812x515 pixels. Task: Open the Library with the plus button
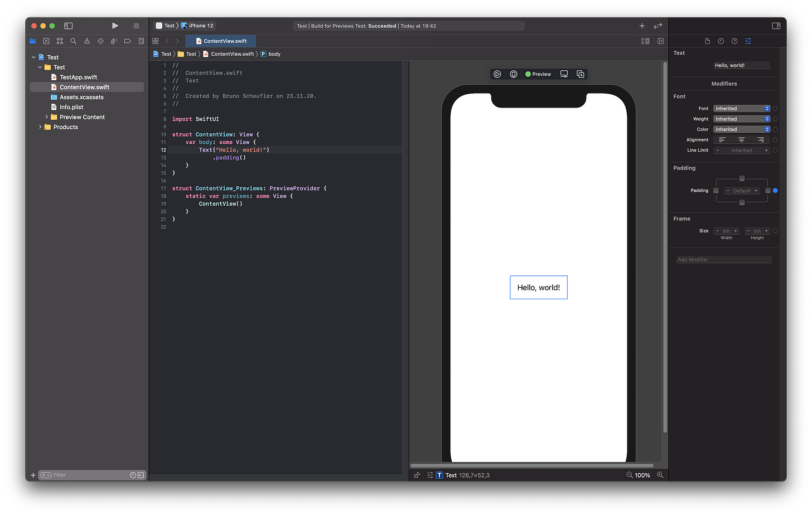[x=642, y=26]
